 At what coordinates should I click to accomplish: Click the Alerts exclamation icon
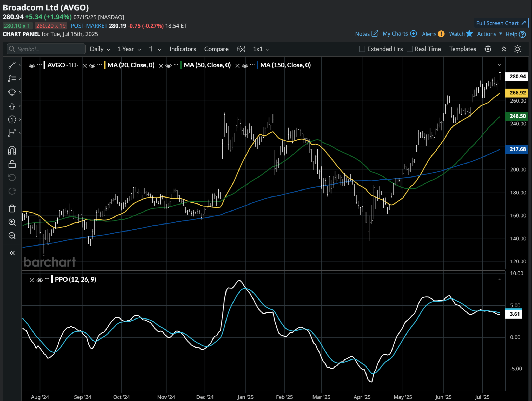[x=441, y=34]
